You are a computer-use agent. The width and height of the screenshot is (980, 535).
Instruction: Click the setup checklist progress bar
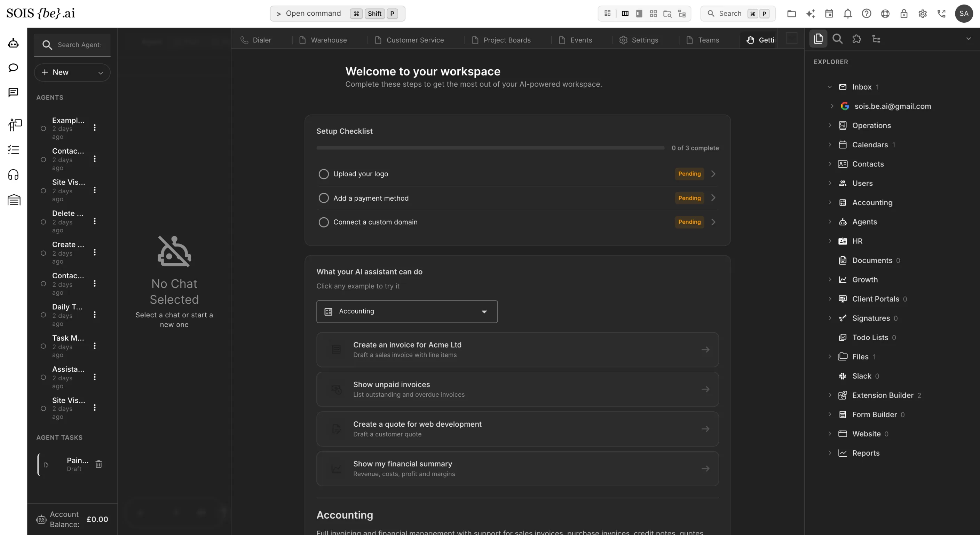[x=490, y=148]
